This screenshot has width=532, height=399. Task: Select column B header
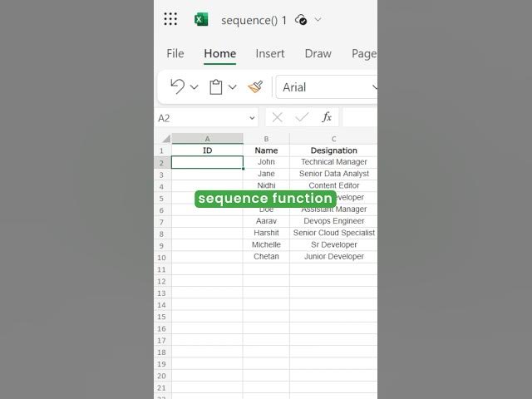pos(266,139)
